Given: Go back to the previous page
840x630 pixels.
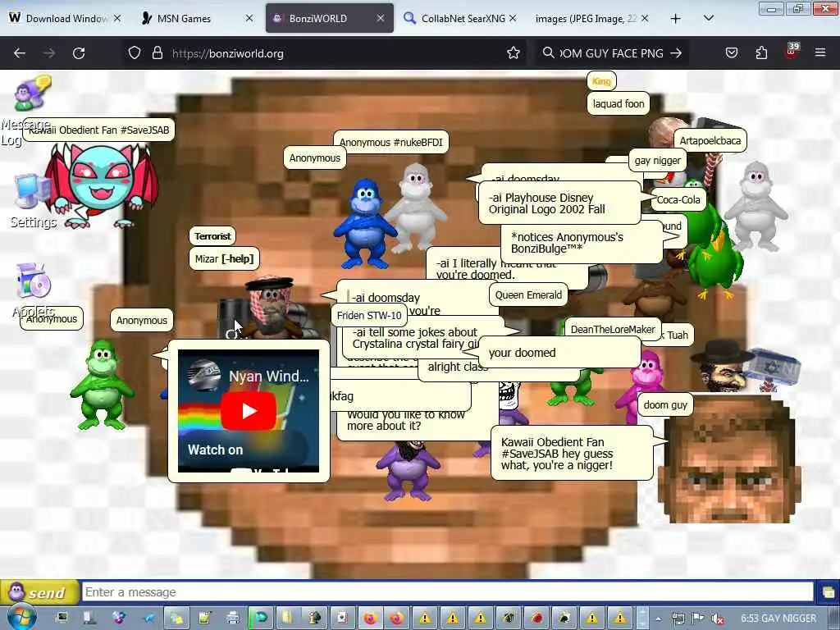Looking at the screenshot, I should click(x=20, y=53).
